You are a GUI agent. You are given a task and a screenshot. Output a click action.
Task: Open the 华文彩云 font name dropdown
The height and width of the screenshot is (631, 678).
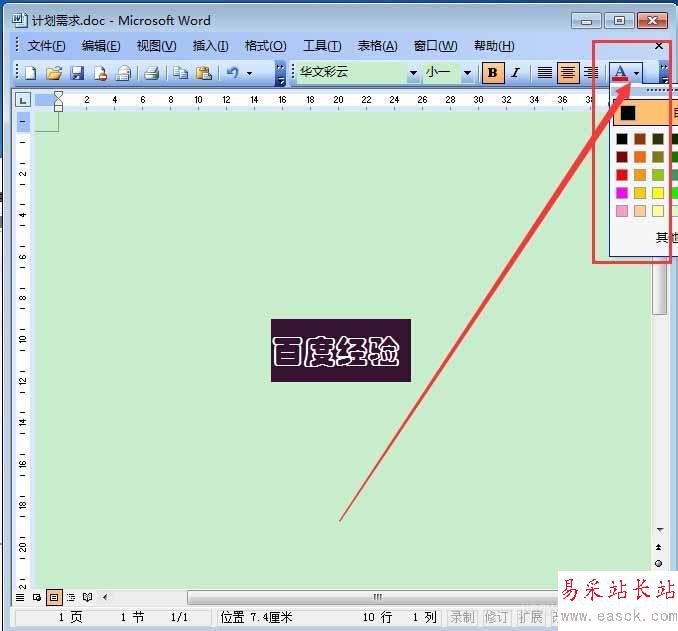click(x=413, y=73)
